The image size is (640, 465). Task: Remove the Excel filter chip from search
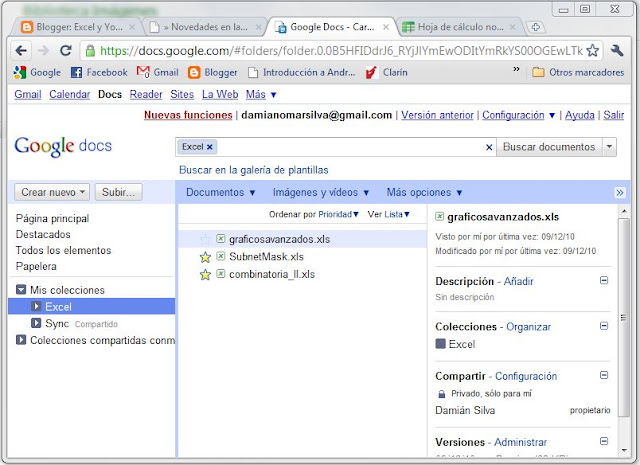tap(209, 147)
